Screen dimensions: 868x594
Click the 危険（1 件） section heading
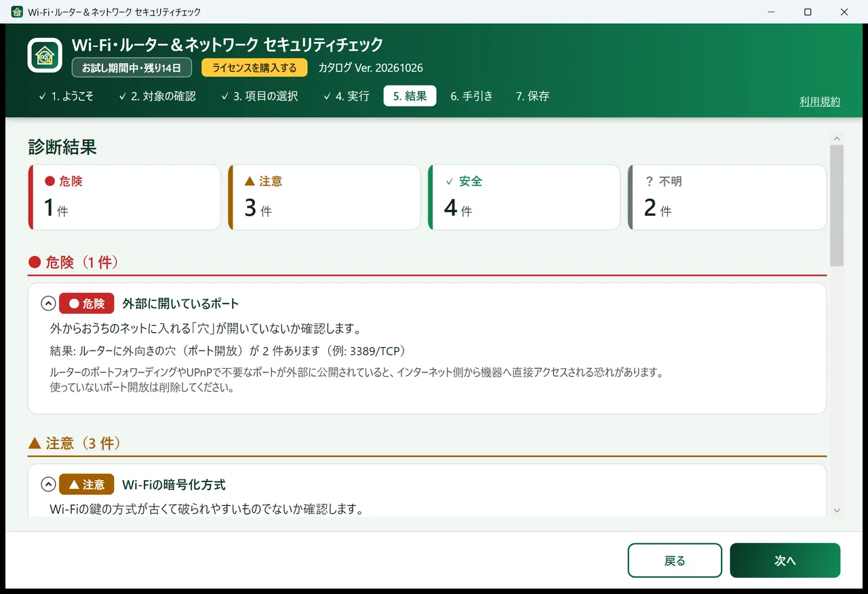pyautogui.click(x=73, y=262)
